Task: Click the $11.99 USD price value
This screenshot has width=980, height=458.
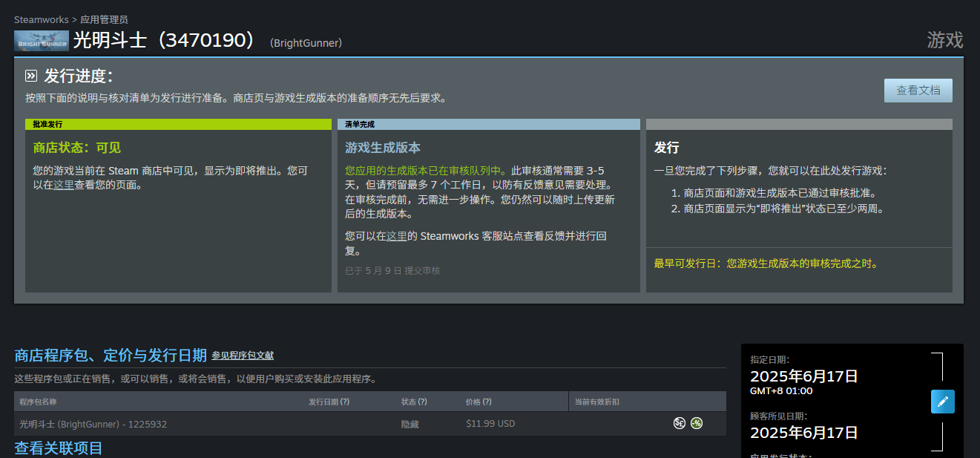Action: coord(490,424)
